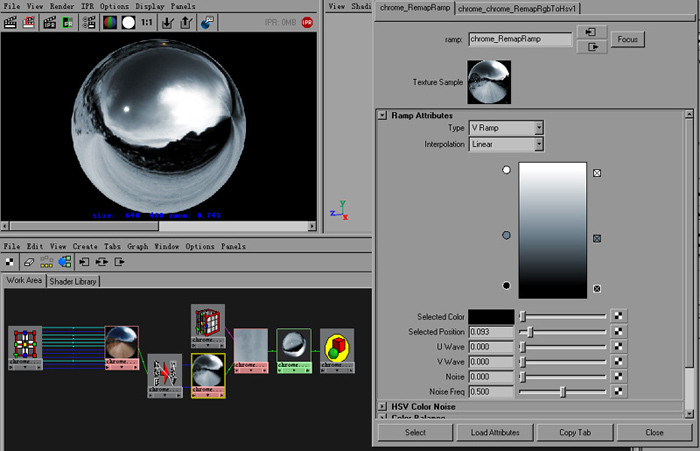Click the Refresh IPR image icon
The image size is (700, 451).
tap(67, 22)
